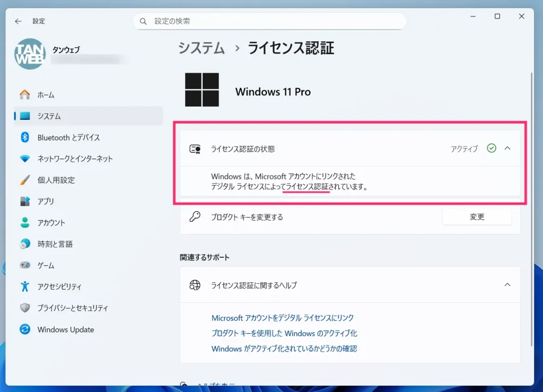The width and height of the screenshot is (543, 392).
Task: Click the network Wi-Fi icon
Action: click(24, 159)
